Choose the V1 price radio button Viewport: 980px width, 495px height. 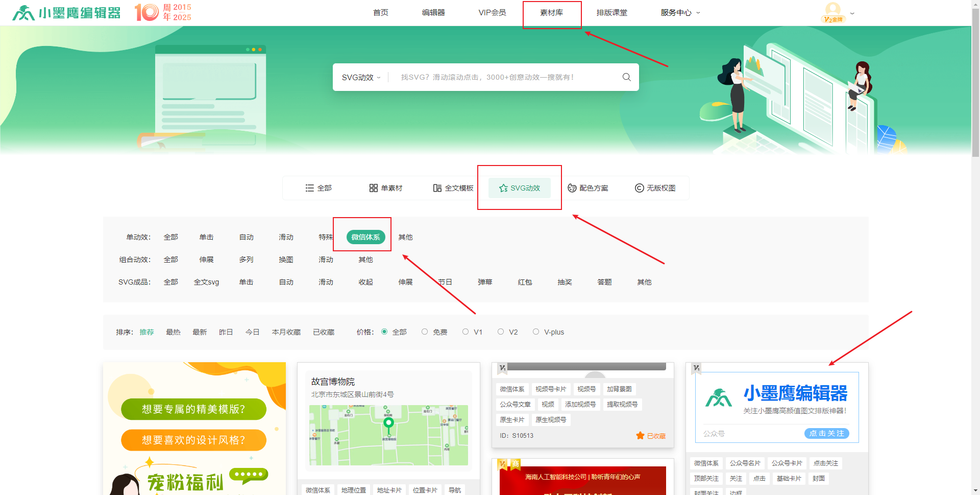[465, 332]
